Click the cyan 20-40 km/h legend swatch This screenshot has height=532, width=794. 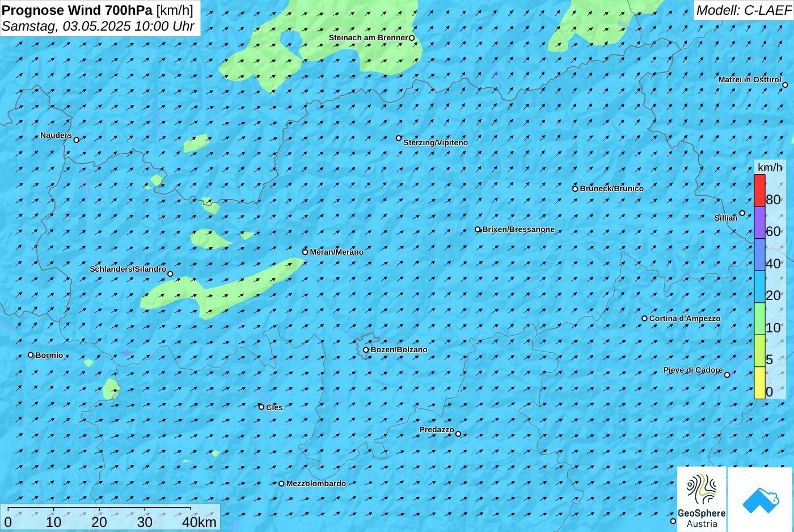759,287
